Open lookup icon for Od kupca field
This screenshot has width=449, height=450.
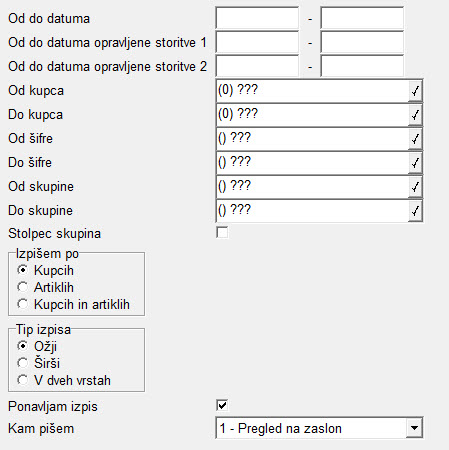415,91
